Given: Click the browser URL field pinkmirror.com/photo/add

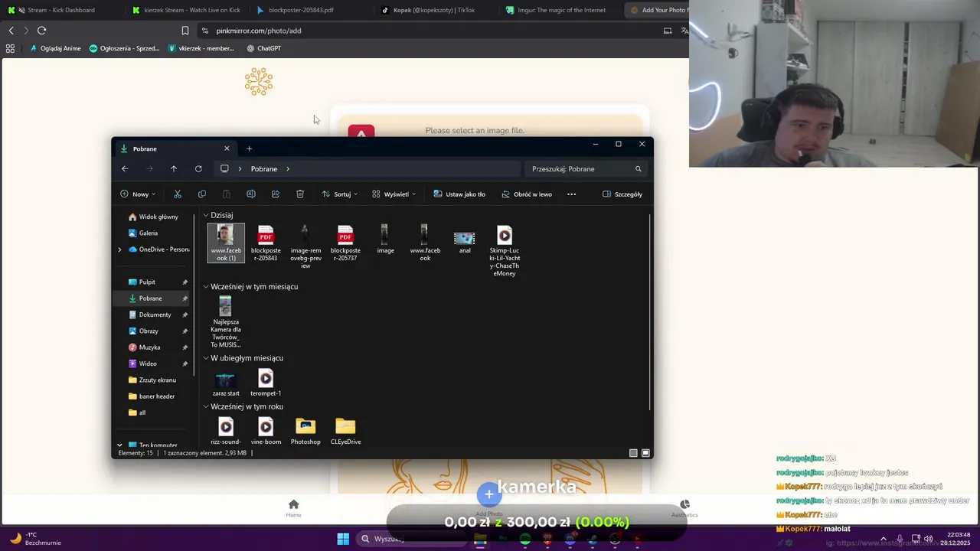Looking at the screenshot, I should 259,31.
